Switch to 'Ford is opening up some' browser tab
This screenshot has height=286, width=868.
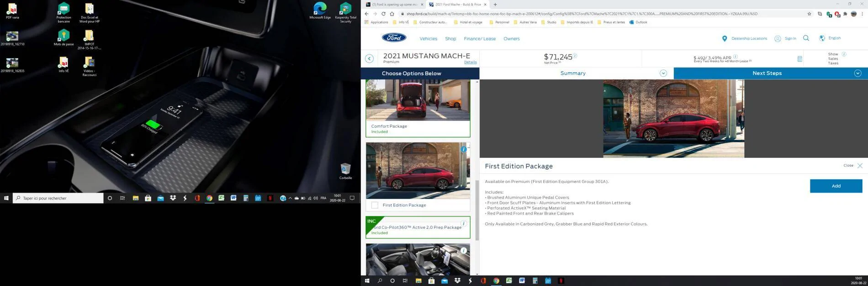click(395, 5)
